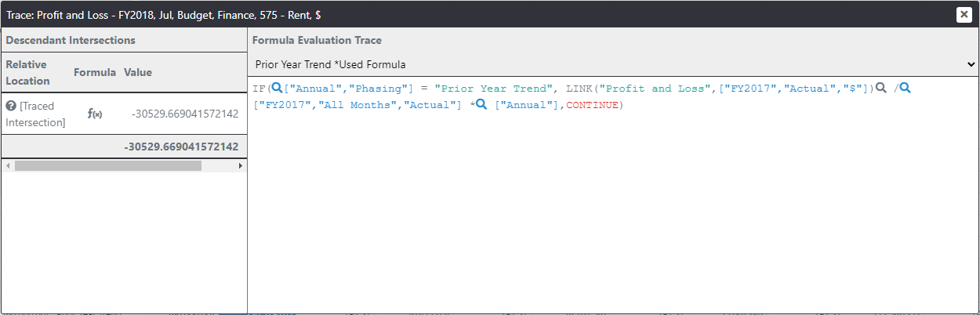The width and height of the screenshot is (980, 315).
Task: Click the "Prior Year Trend" string in formula
Action: pos(493,89)
